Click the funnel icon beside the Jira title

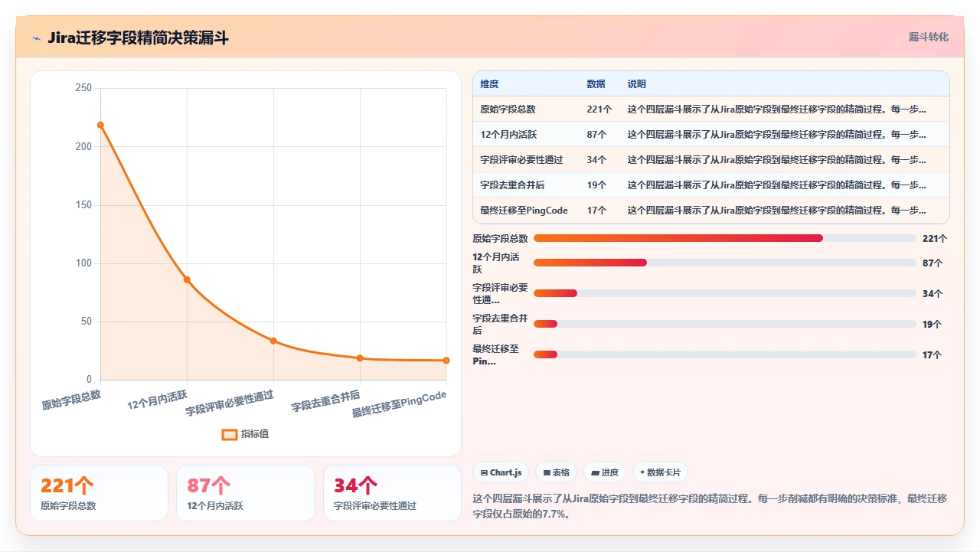pos(37,38)
